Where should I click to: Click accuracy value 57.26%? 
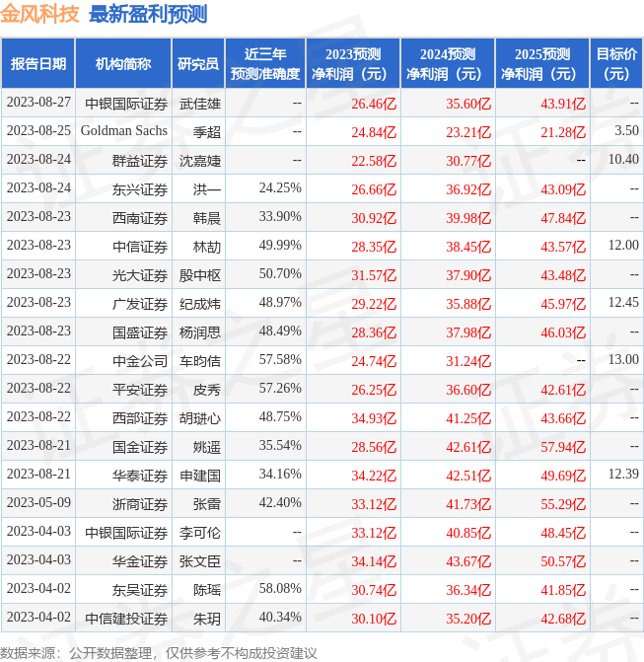tap(280, 388)
